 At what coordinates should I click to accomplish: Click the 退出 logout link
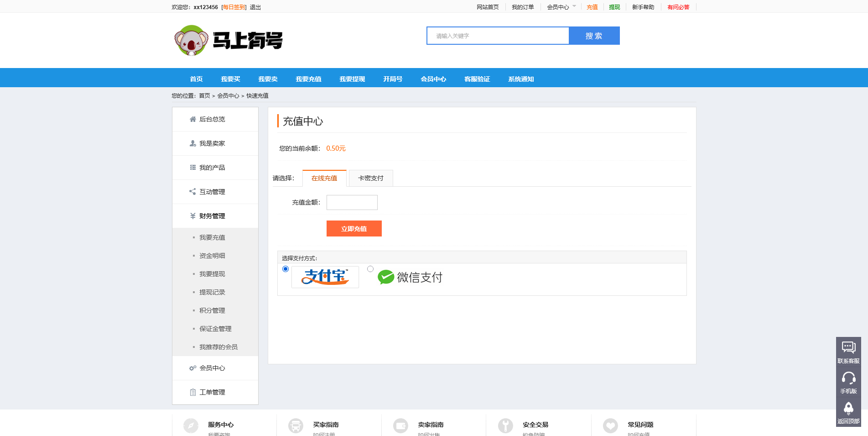coord(255,7)
